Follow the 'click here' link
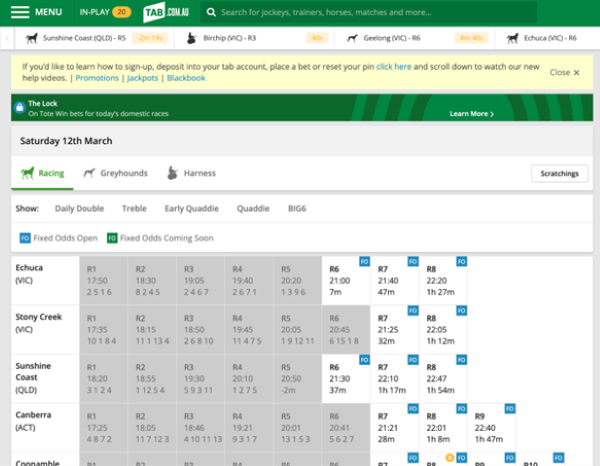The image size is (600, 466). (x=394, y=67)
